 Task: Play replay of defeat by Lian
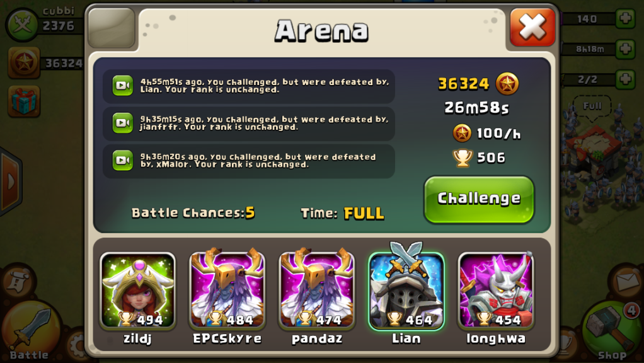pos(122,86)
